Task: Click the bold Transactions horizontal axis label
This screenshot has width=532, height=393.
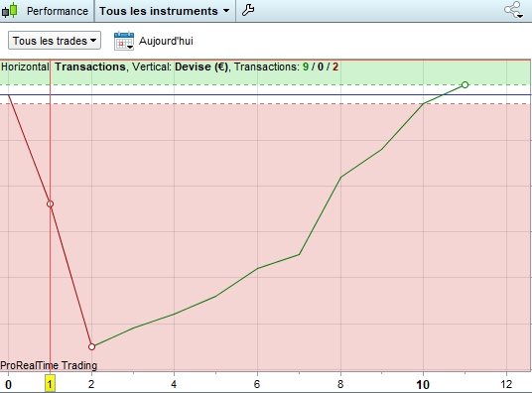Action: pyautogui.click(x=90, y=66)
